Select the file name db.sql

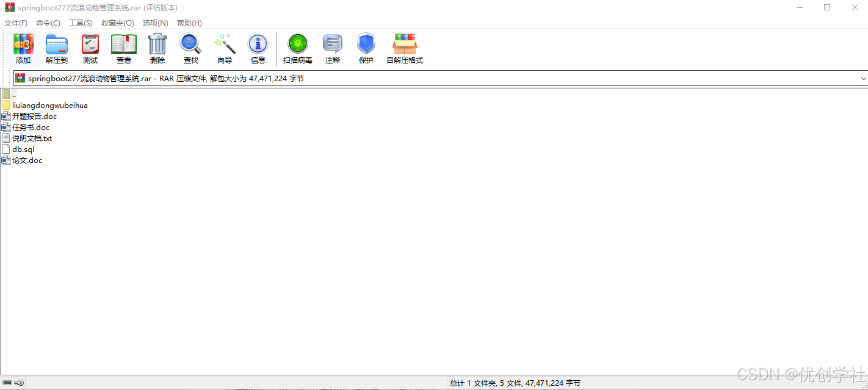pos(23,149)
